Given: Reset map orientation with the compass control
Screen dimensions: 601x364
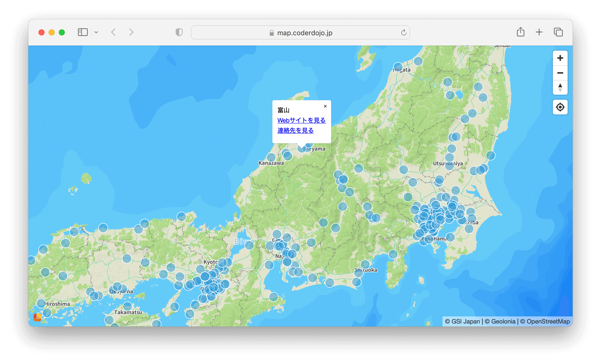Looking at the screenshot, I should (560, 88).
